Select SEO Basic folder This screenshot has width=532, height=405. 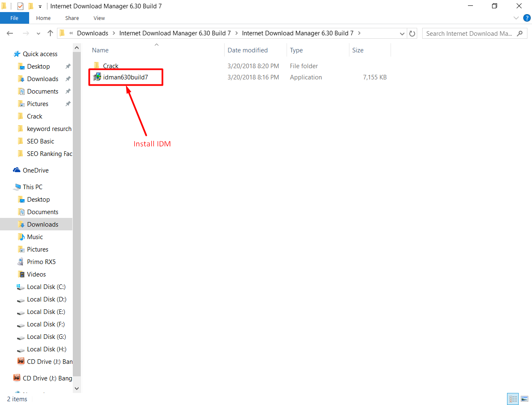coord(40,141)
